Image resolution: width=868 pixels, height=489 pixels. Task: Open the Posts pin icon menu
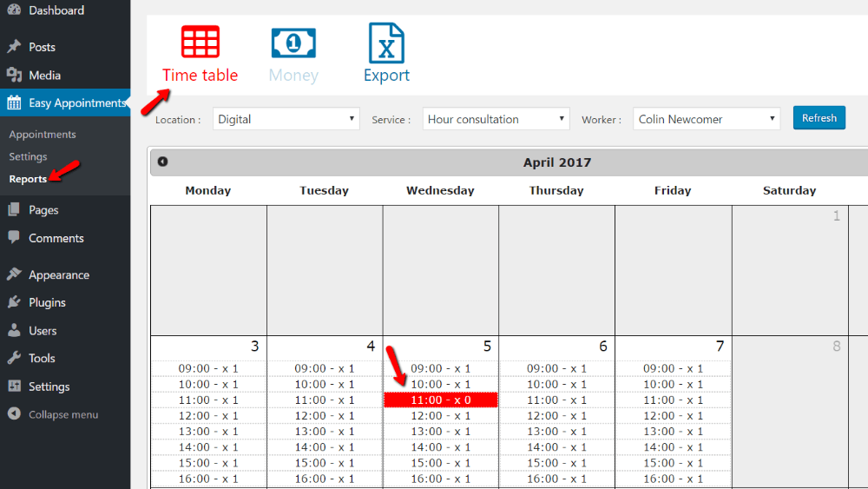[14, 47]
